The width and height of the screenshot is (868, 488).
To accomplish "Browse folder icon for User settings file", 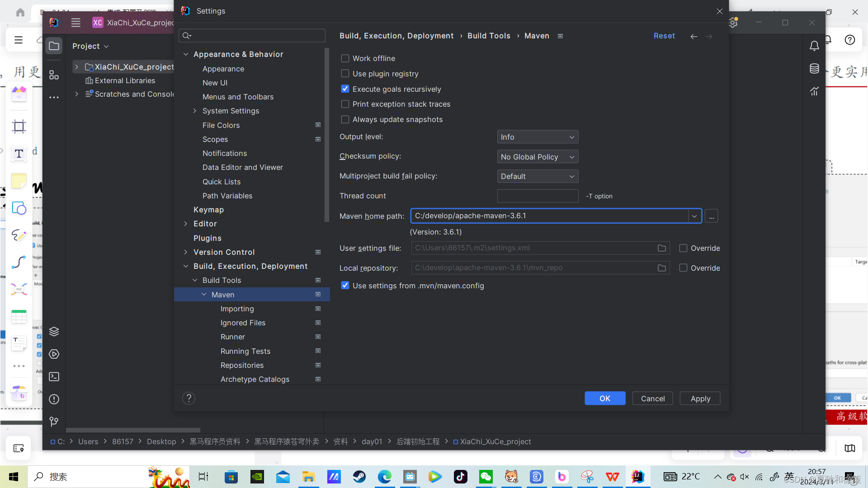I will (x=662, y=248).
